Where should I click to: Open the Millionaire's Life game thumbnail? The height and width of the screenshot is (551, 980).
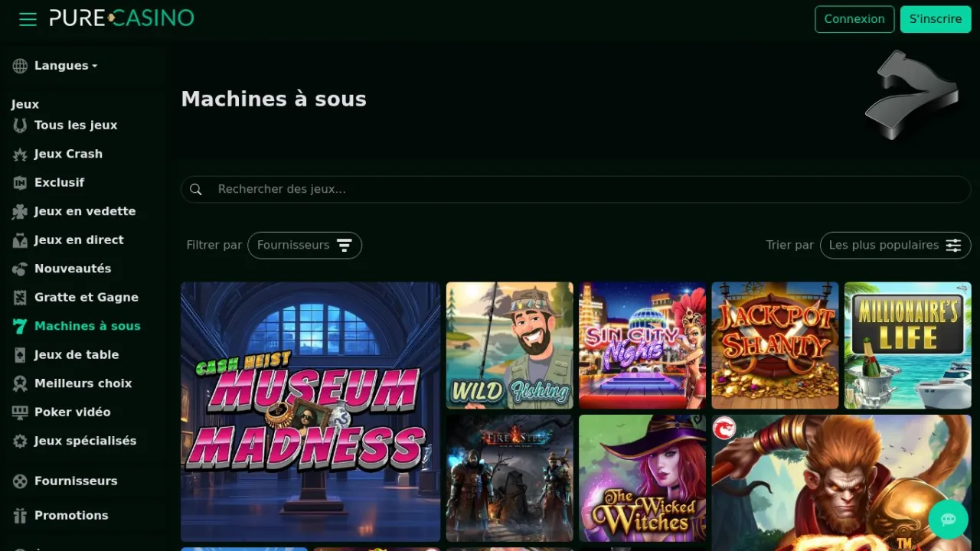click(x=908, y=345)
